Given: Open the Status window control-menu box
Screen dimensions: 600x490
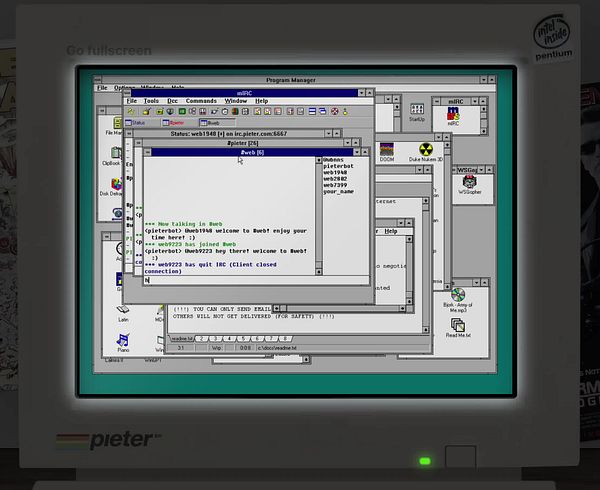Looking at the screenshot, I should pos(129,133).
